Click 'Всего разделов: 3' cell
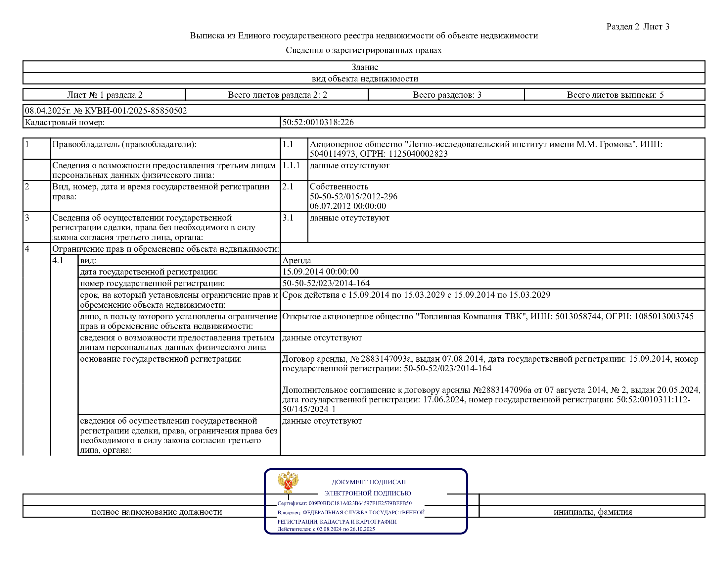 point(447,95)
